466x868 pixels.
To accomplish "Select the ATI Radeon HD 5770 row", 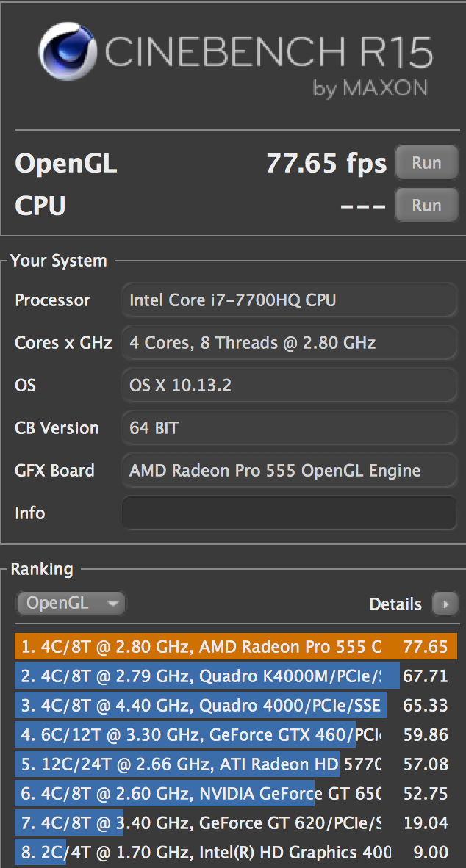I will (235, 764).
